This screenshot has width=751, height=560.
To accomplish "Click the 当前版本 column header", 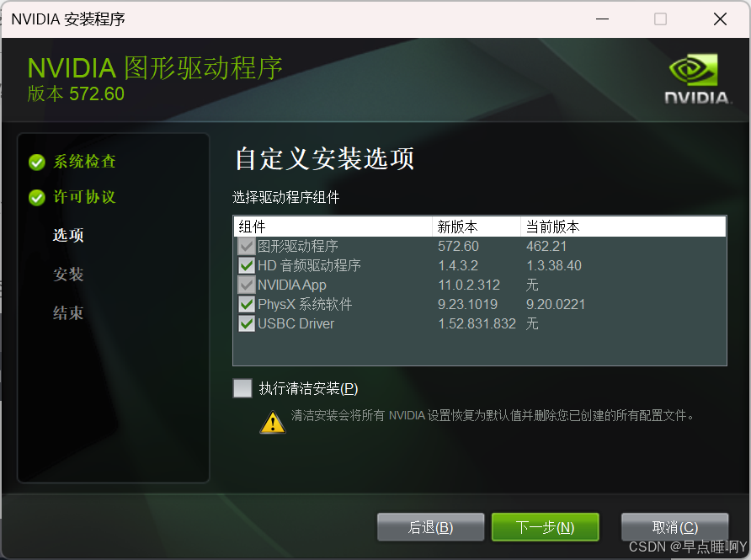I will click(624, 227).
